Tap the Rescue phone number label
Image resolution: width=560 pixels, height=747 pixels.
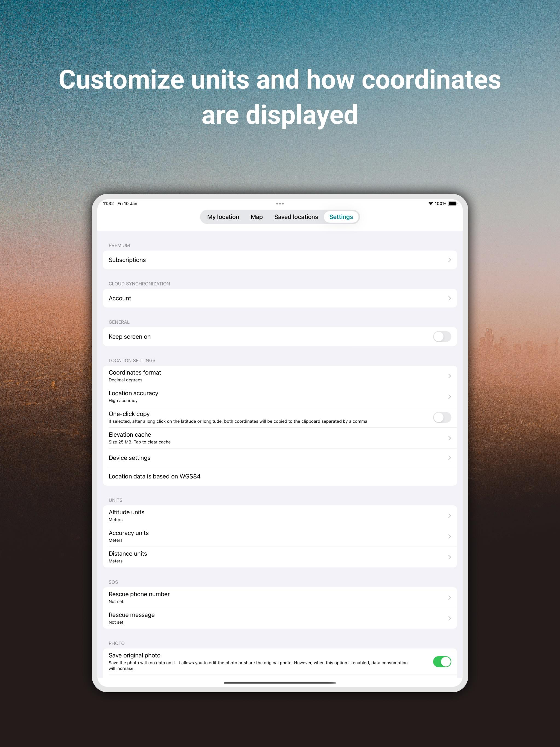[x=139, y=594]
